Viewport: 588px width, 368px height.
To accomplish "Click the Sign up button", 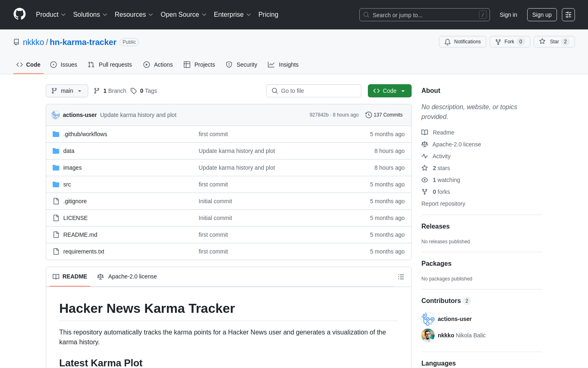I will click(542, 15).
